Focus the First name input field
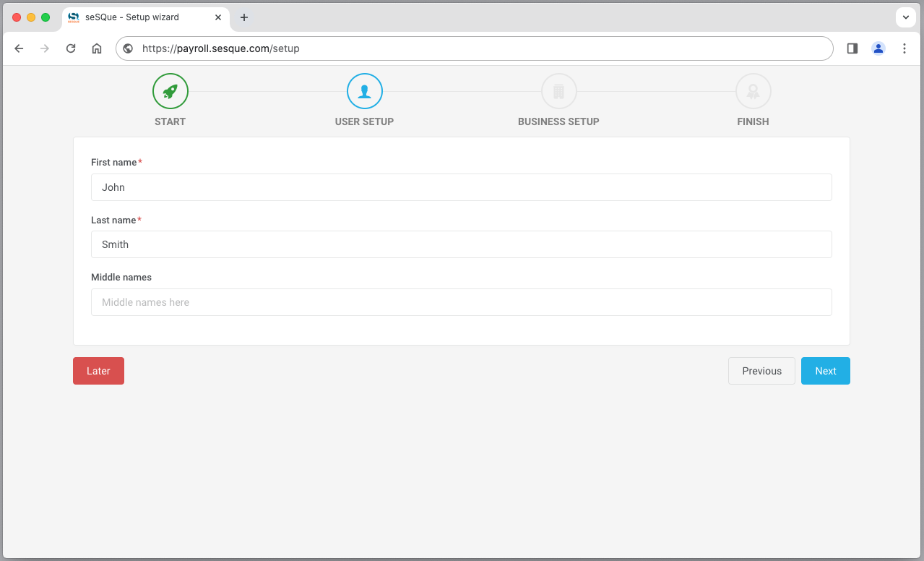 pos(461,187)
